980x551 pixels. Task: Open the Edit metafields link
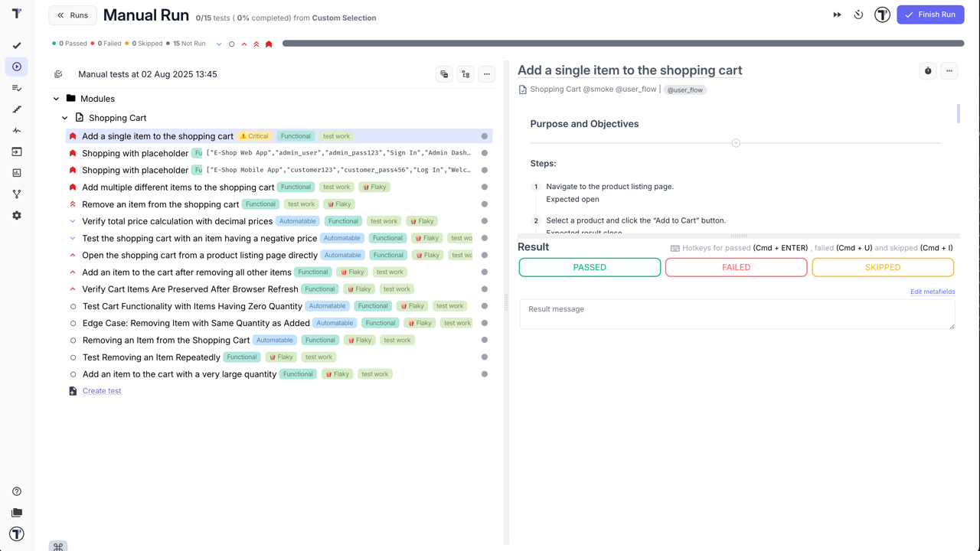pos(933,291)
